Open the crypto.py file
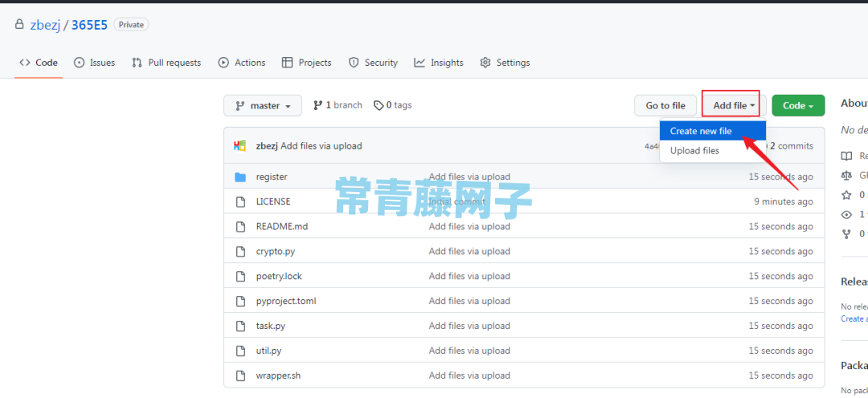This screenshot has height=398, width=868. point(276,252)
